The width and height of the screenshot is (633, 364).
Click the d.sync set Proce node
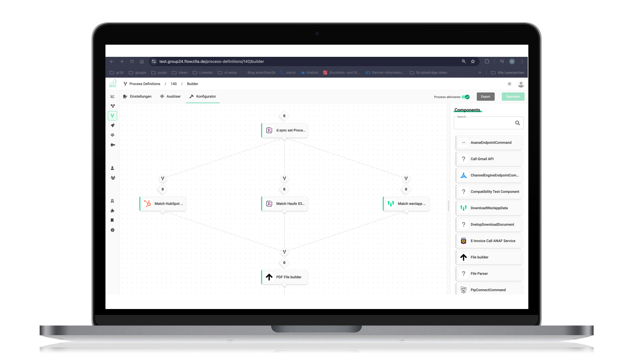284,130
